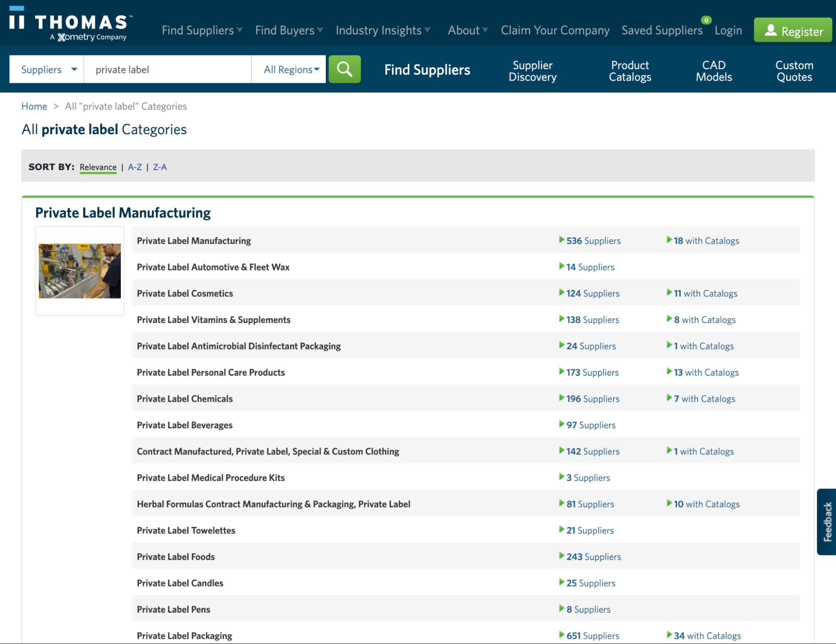The height and width of the screenshot is (644, 836).
Task: Open the Private Label Beverages category
Action: click(x=184, y=425)
